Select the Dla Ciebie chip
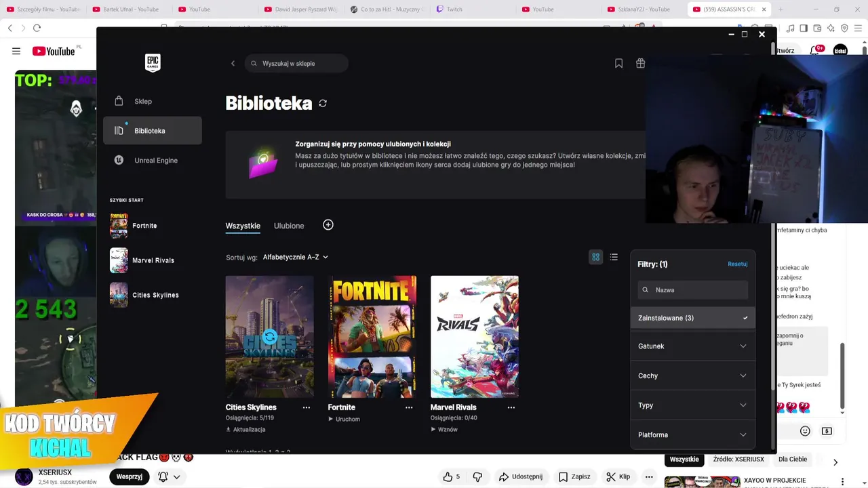 click(x=793, y=459)
